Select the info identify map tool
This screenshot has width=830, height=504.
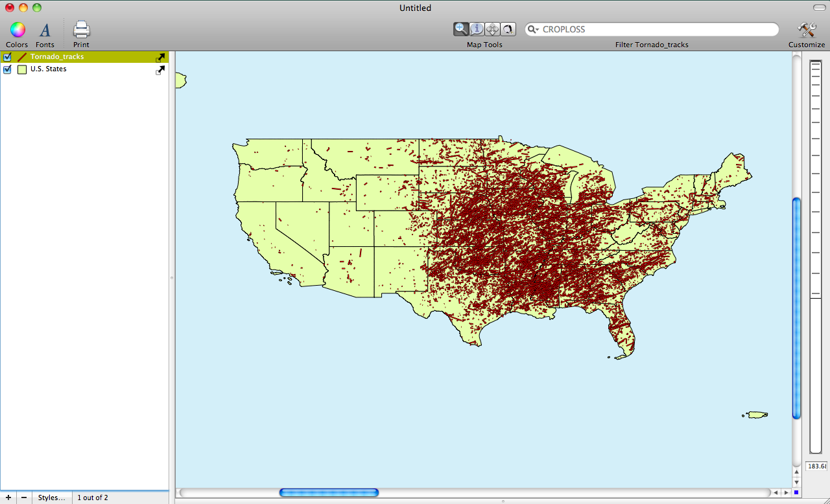coord(477,29)
